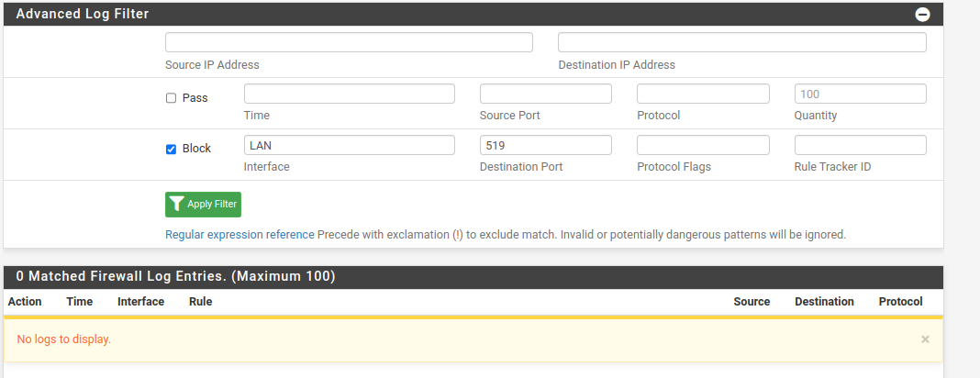This screenshot has width=980, height=378.
Task: Click the Source column header
Action: [752, 302]
